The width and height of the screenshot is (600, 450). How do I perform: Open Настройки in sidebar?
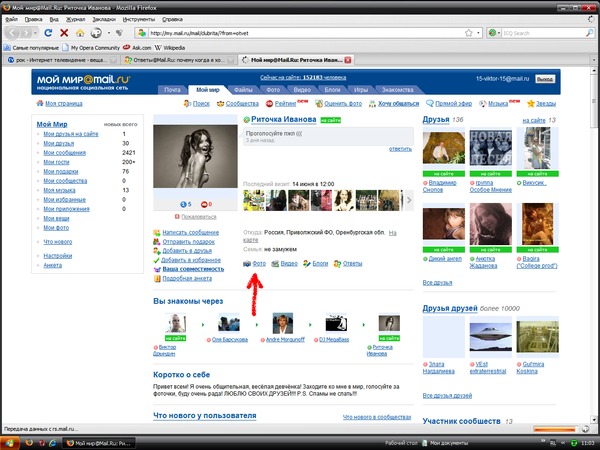(58, 256)
